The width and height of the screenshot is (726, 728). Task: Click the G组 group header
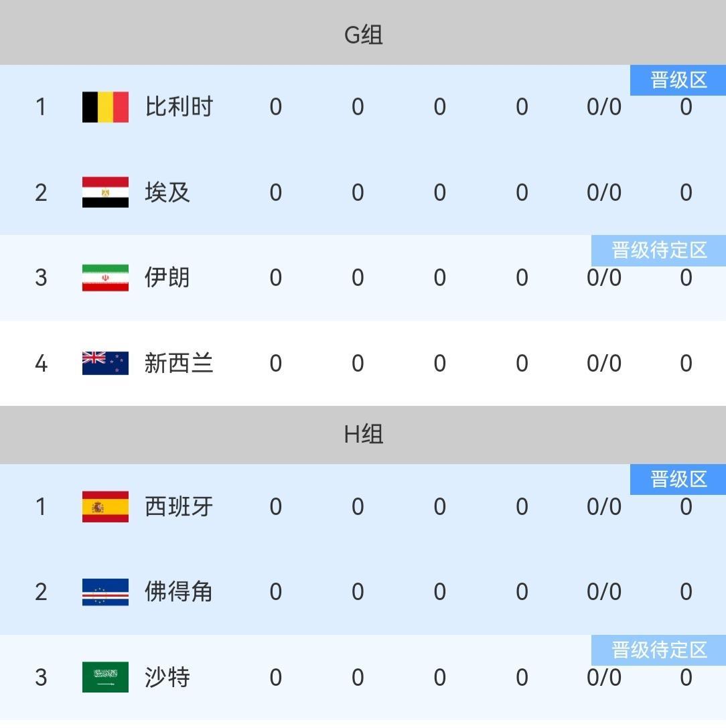[x=363, y=34]
